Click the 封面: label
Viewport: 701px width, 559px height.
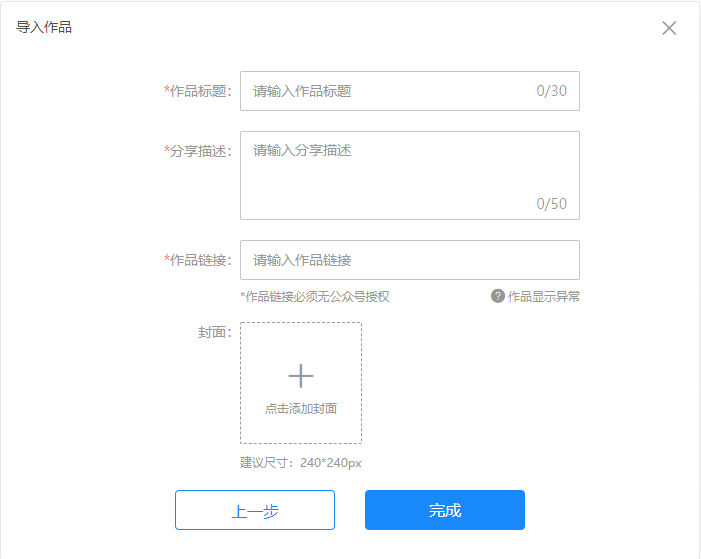pyautogui.click(x=215, y=332)
